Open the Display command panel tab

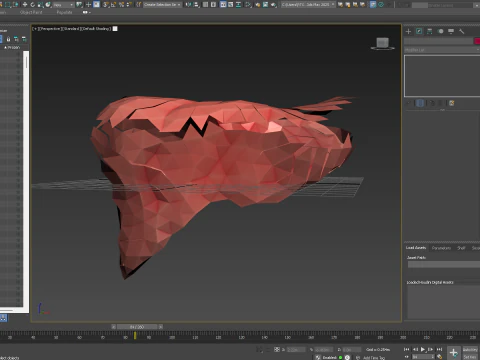(x=451, y=31)
